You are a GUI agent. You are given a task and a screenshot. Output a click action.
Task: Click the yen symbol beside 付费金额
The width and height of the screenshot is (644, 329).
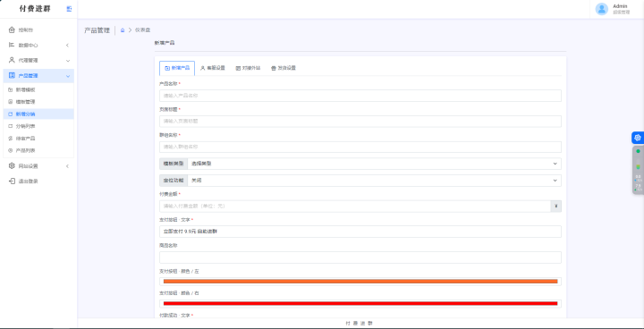coord(555,207)
